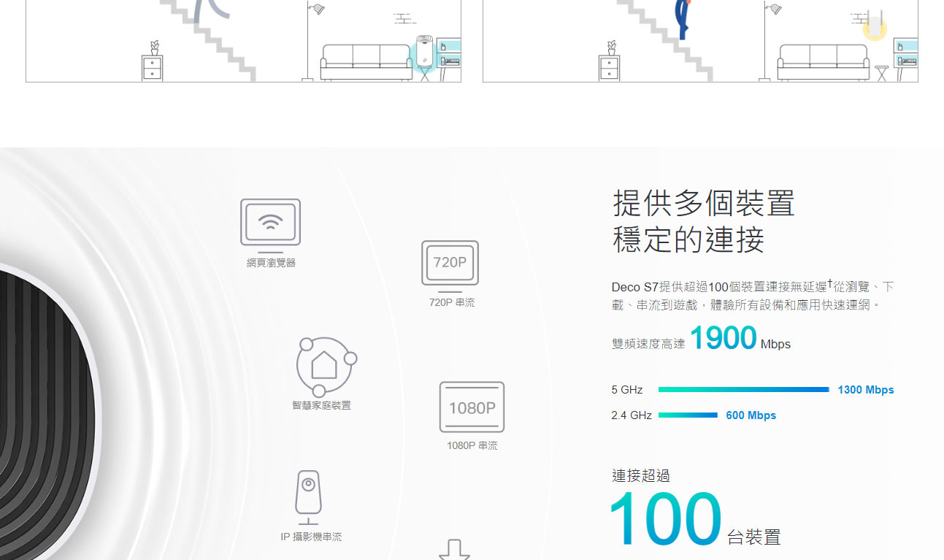Click the dagger footnote mark after '無延遲'
Screen dimensions: 944x560
(x=829, y=283)
